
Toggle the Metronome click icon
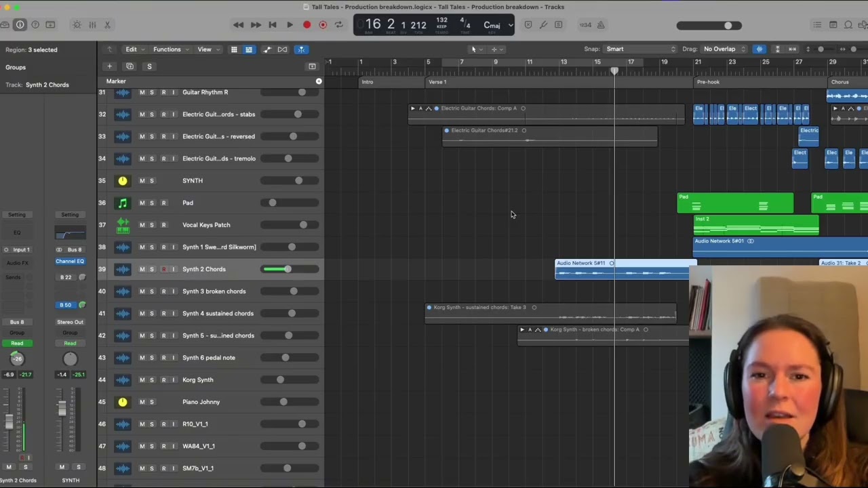[601, 25]
